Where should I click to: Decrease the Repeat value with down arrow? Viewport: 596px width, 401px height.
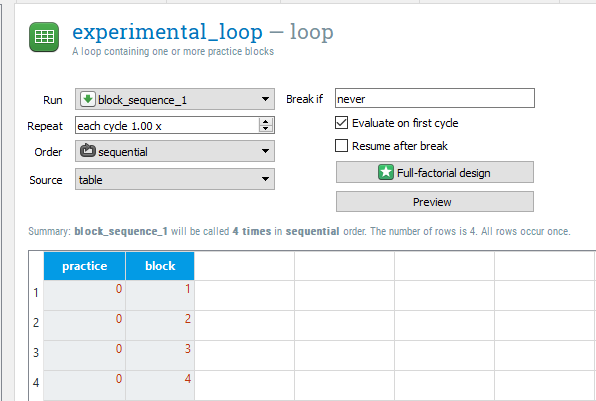coord(266,128)
